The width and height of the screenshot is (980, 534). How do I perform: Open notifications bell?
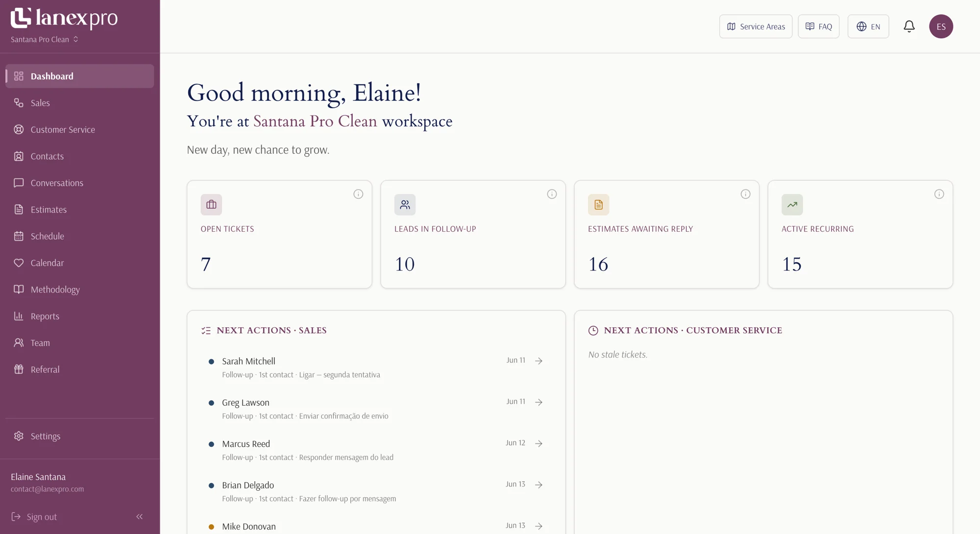909,26
